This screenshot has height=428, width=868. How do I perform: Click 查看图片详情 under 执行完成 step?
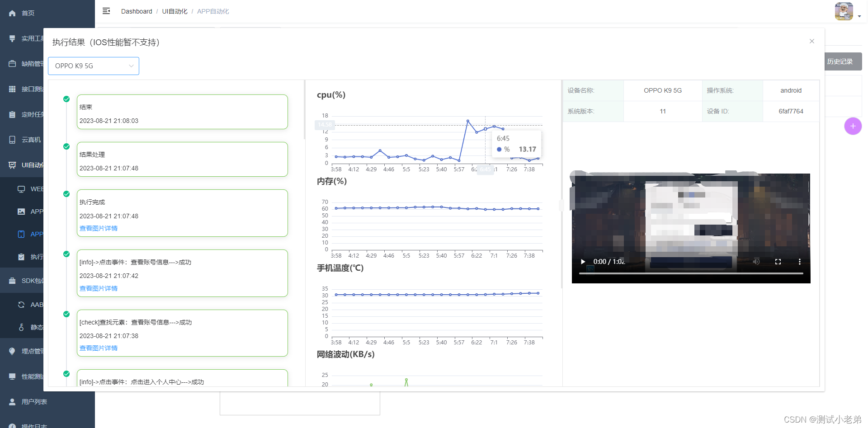click(98, 228)
